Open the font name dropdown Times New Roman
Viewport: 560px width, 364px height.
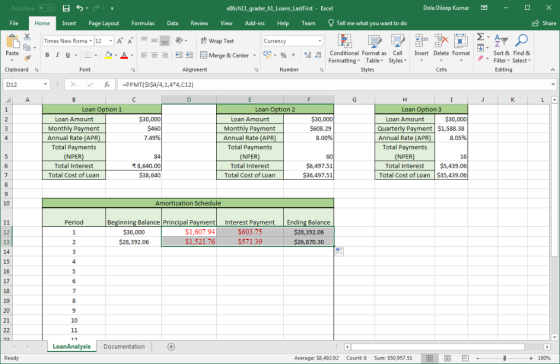click(x=91, y=41)
